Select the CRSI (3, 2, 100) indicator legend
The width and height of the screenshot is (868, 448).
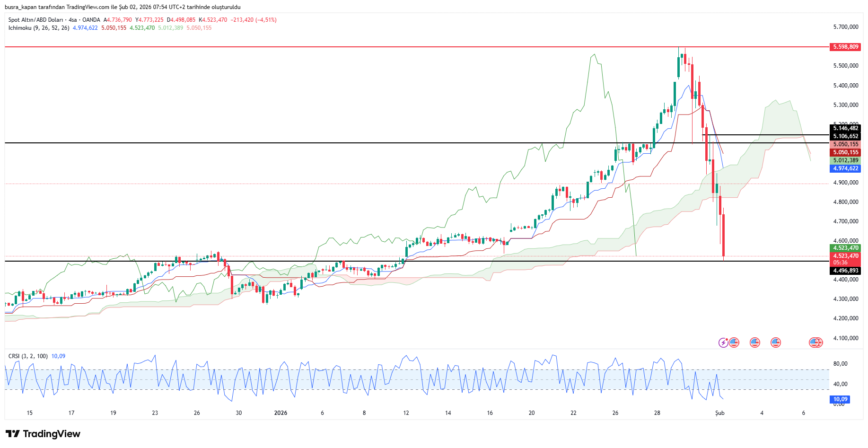coord(28,356)
